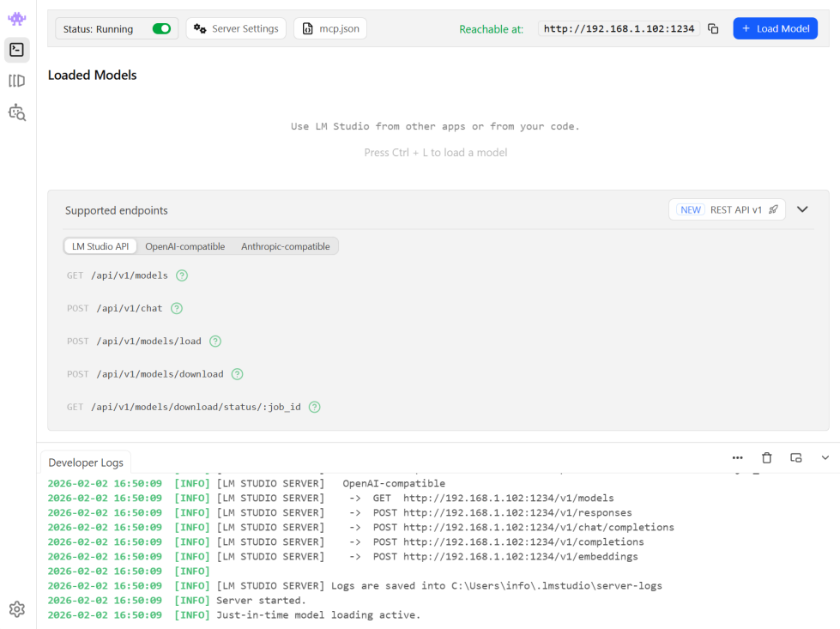Toggle the Status: Running server switch
Viewport: 840px width, 629px height.
[161, 29]
